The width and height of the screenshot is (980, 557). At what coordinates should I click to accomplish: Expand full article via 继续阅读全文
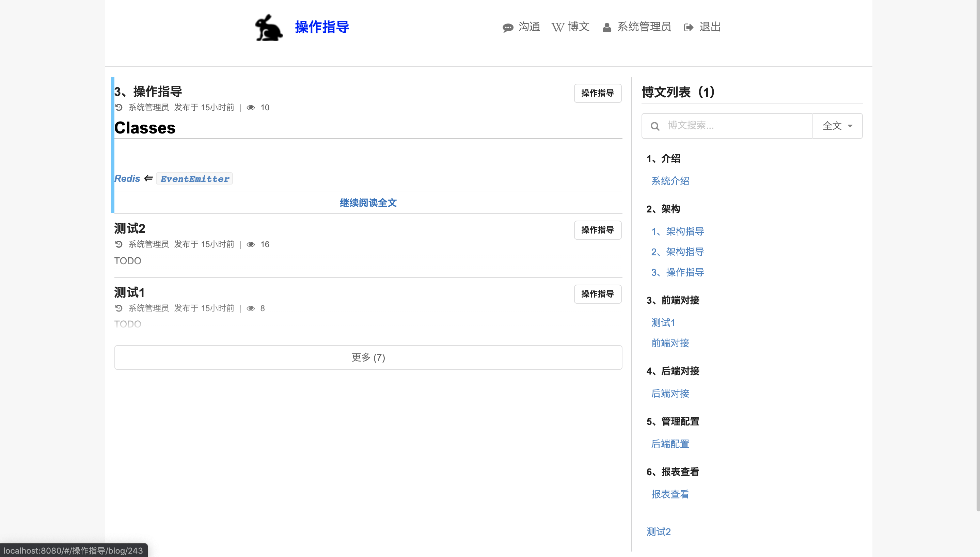pos(368,203)
